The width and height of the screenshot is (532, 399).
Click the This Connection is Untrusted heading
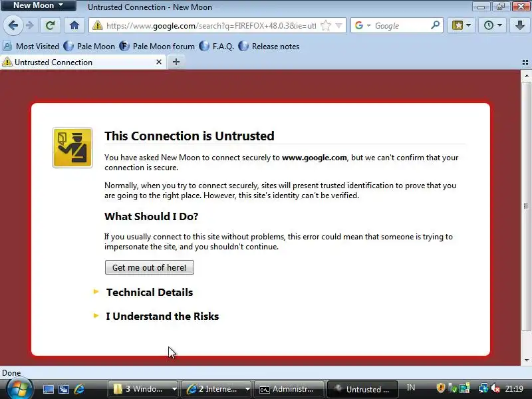pos(190,136)
